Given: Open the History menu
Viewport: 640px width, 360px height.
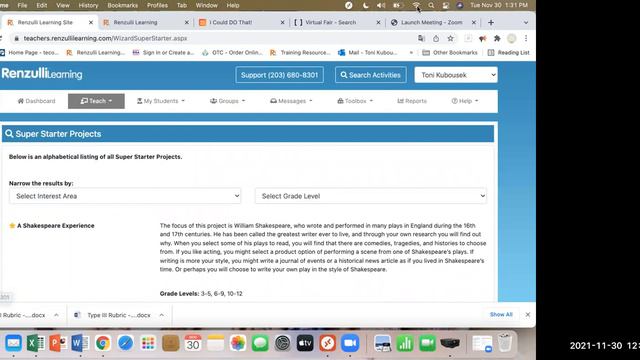Looking at the screenshot, I should [88, 5].
